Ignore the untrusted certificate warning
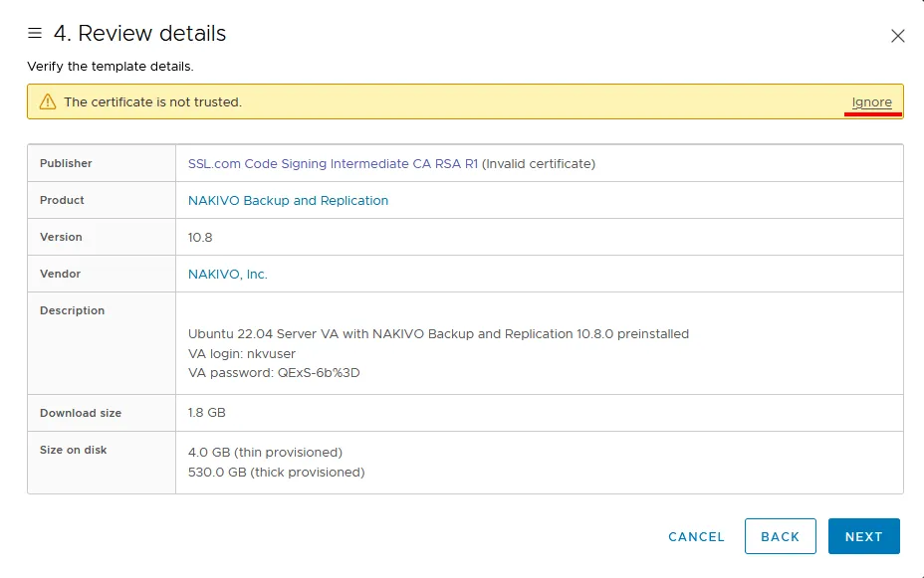This screenshot has width=924, height=578. tap(871, 102)
